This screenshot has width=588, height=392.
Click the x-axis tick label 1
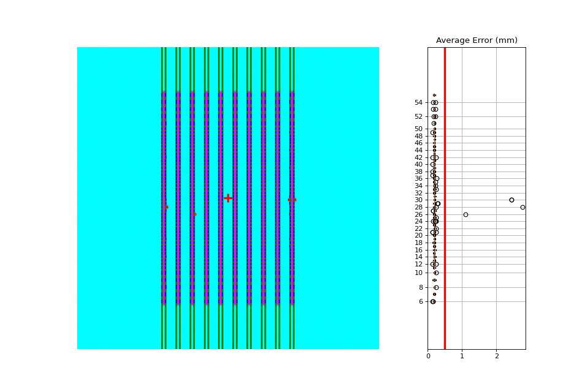[x=462, y=356]
